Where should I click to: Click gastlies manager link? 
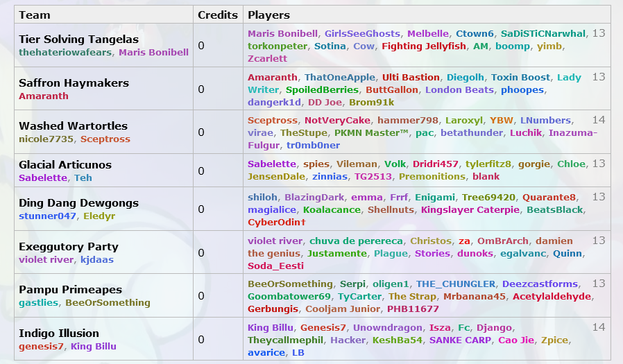click(39, 302)
